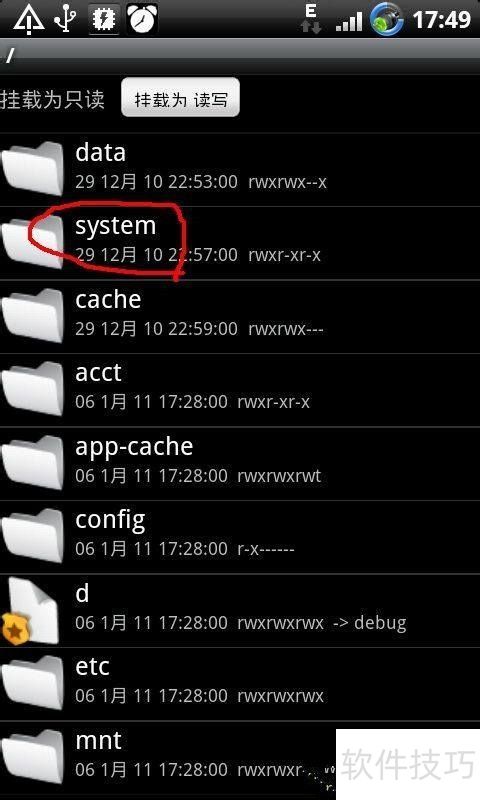
Task: Tap the USB connection status icon
Action: click(66, 19)
